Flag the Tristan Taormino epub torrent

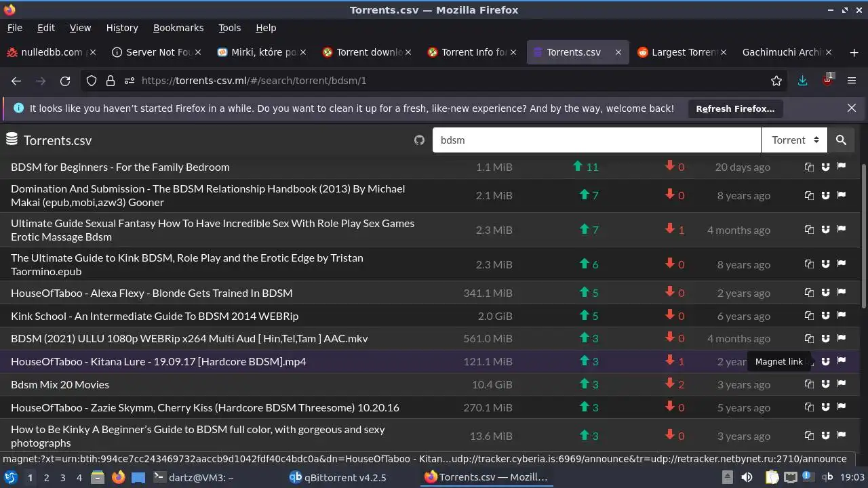pos(842,264)
